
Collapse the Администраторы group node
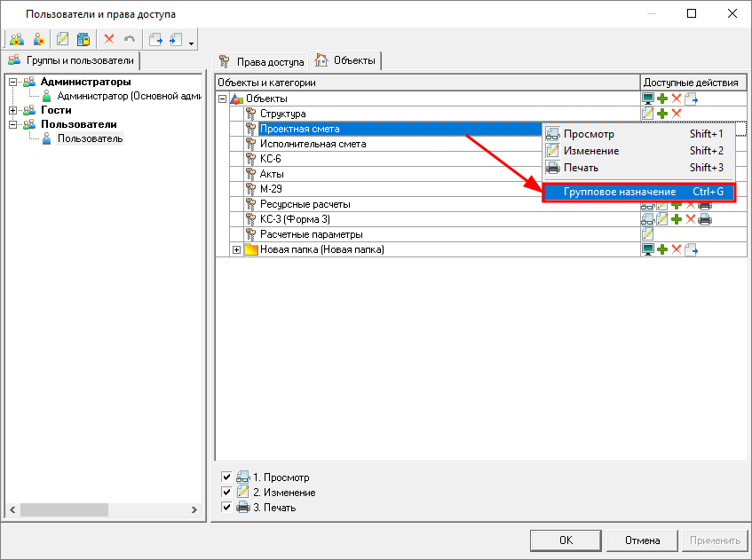click(13, 82)
